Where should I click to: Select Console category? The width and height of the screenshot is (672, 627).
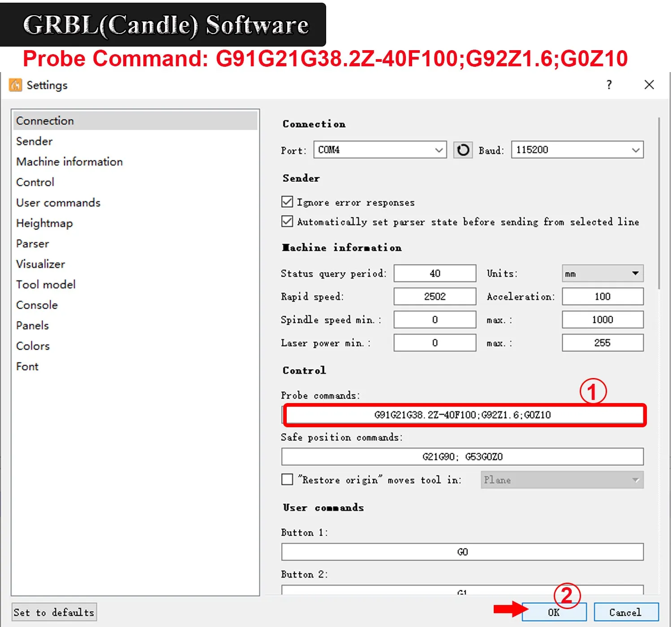pos(134,305)
